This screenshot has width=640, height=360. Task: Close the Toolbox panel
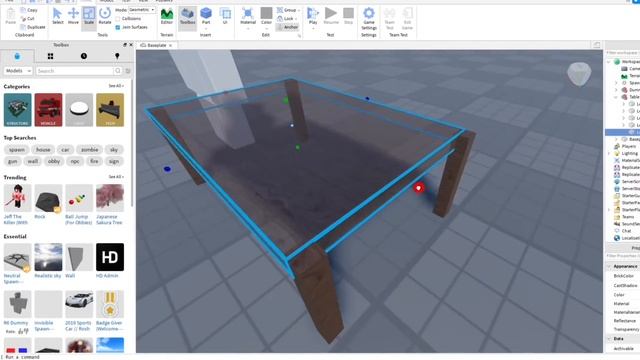131,45
